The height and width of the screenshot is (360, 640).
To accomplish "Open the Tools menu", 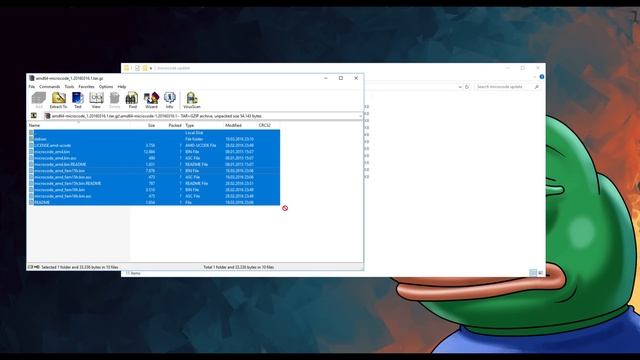I will 69,87.
